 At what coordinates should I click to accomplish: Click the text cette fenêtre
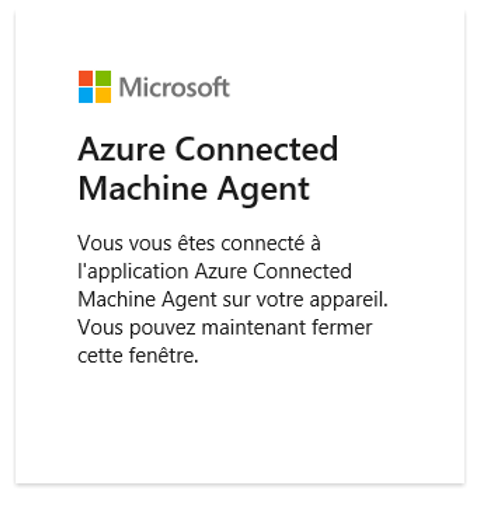click(138, 355)
